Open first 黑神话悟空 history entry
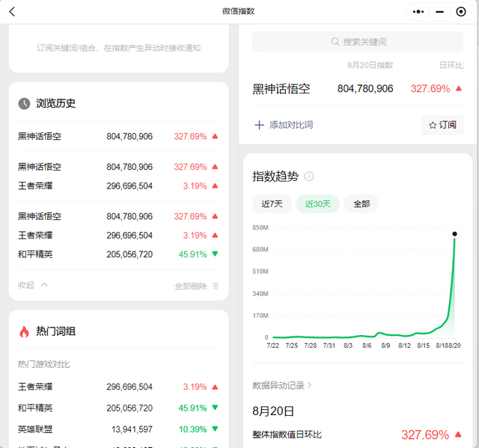 (x=118, y=136)
